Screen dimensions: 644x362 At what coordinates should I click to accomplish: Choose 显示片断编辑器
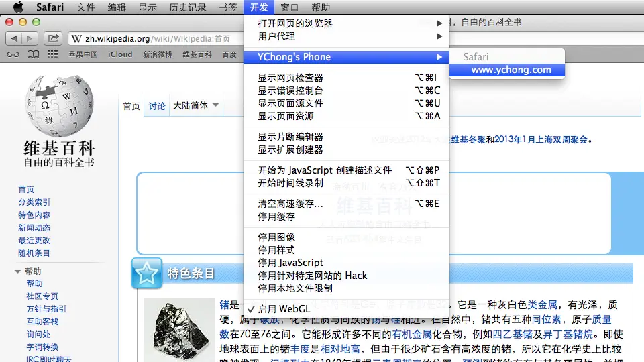346,137
